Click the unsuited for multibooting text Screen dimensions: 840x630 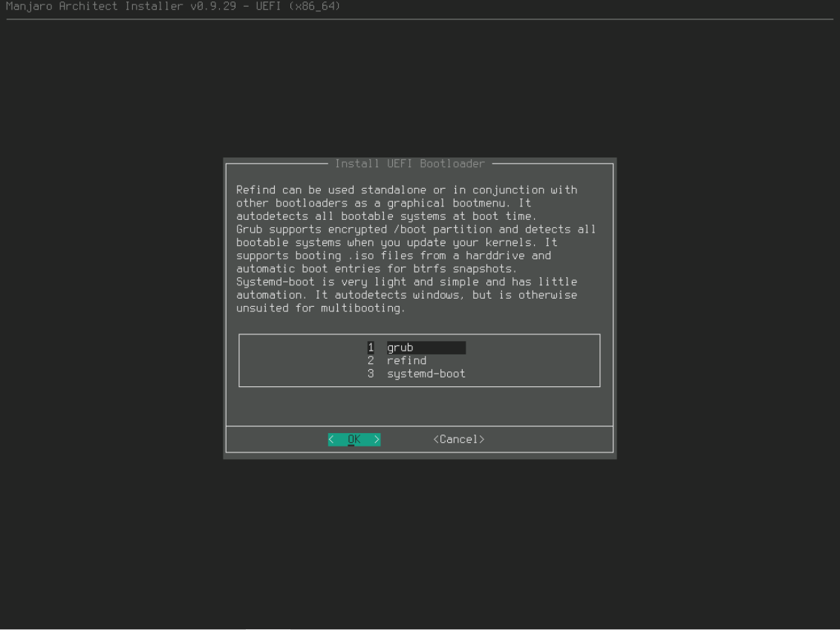click(x=321, y=308)
